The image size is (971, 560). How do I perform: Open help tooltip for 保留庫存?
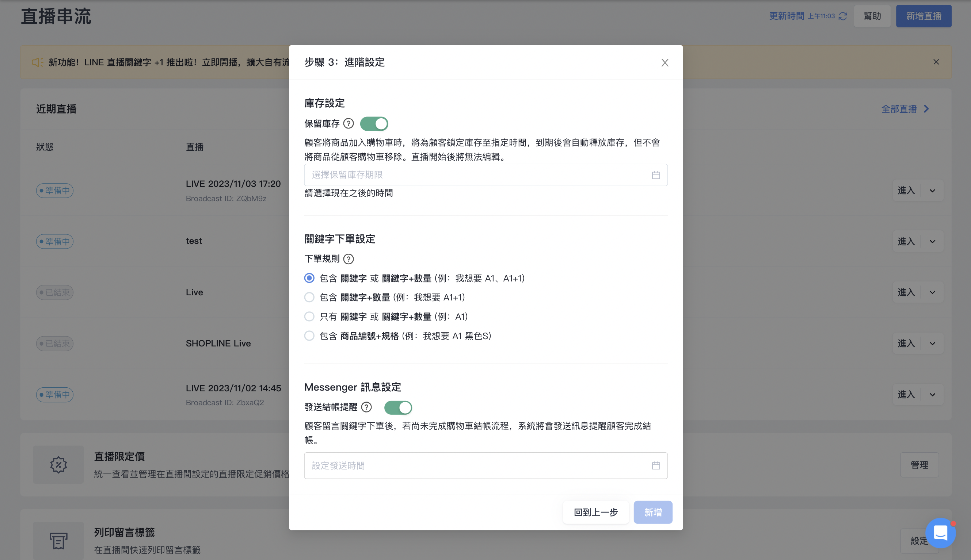click(348, 123)
